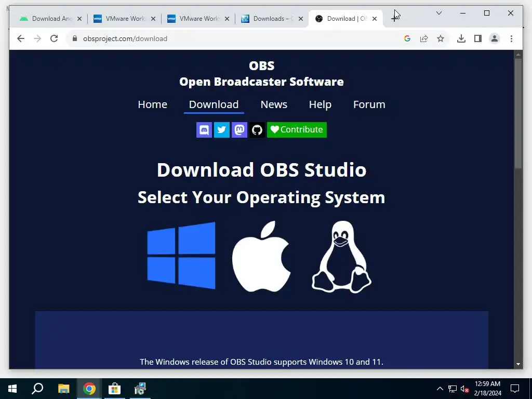532x399 pixels.
Task: Go to the Home page link
Action: tap(152, 104)
